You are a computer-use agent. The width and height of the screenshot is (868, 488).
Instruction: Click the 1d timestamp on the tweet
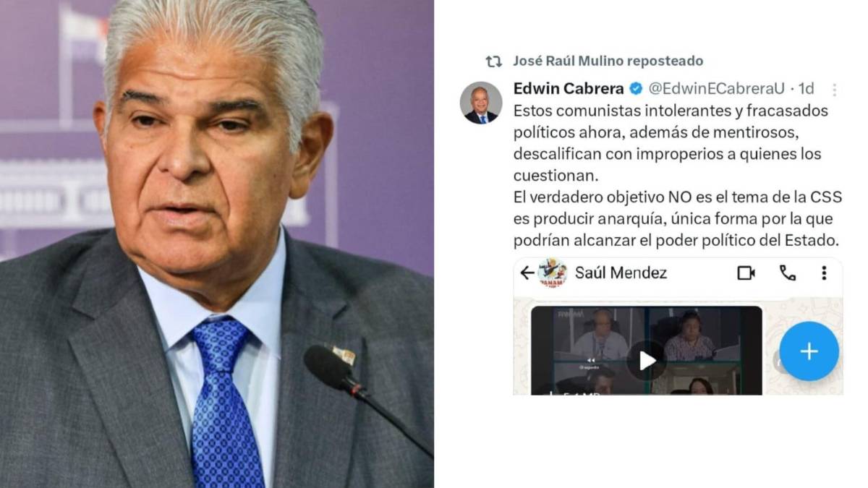click(805, 89)
